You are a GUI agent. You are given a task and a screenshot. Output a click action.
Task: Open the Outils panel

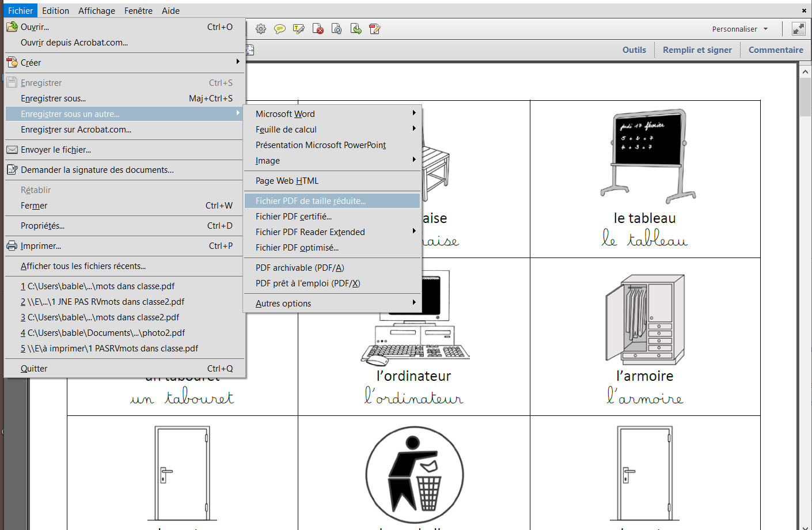634,50
